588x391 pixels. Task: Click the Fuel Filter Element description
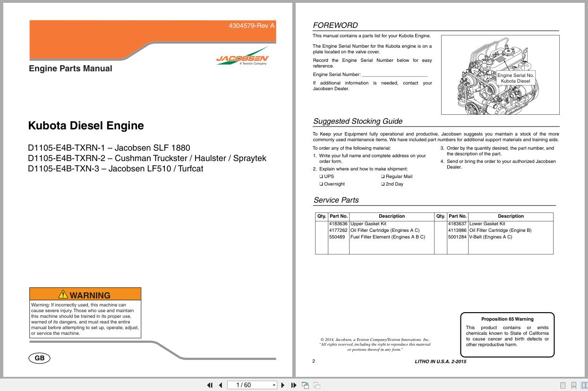click(x=388, y=237)
